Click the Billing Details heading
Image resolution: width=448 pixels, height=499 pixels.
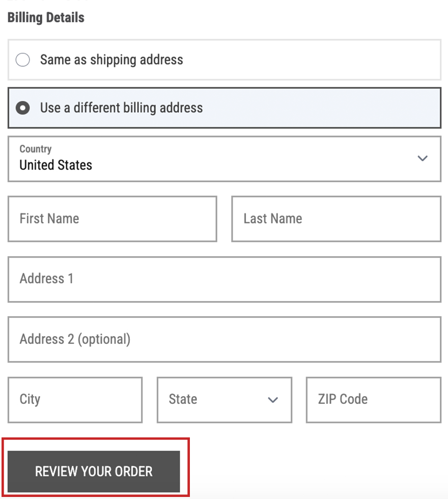pos(46,17)
